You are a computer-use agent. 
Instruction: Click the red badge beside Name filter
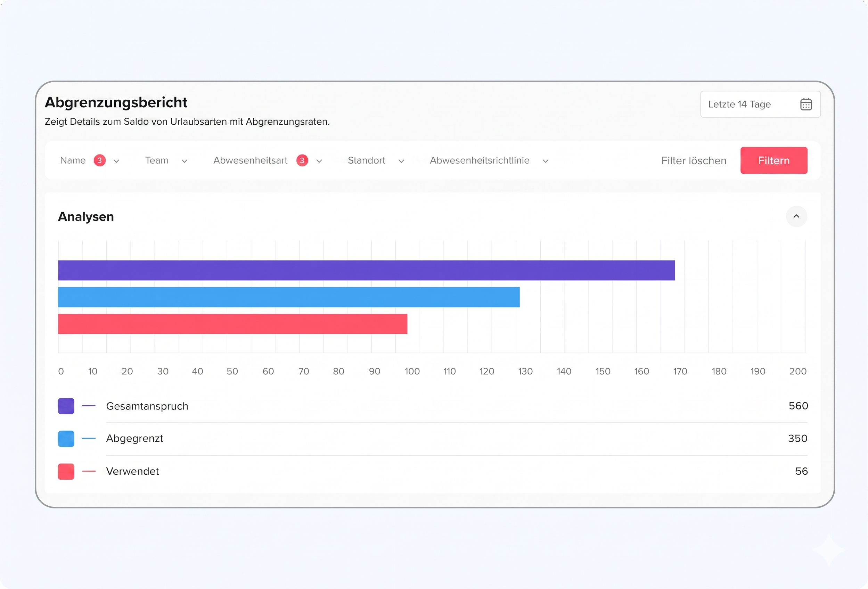tap(99, 160)
